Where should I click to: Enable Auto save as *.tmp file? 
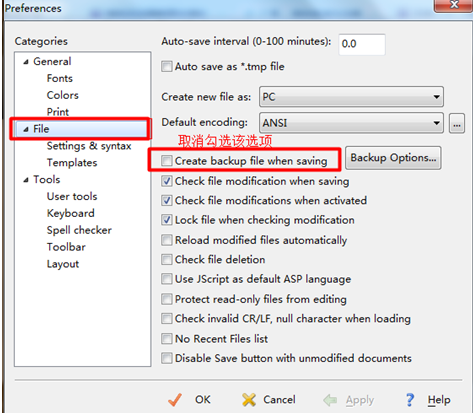click(167, 66)
